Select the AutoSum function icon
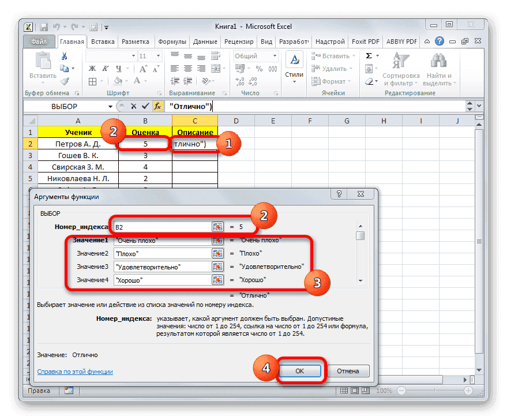 coord(369,55)
